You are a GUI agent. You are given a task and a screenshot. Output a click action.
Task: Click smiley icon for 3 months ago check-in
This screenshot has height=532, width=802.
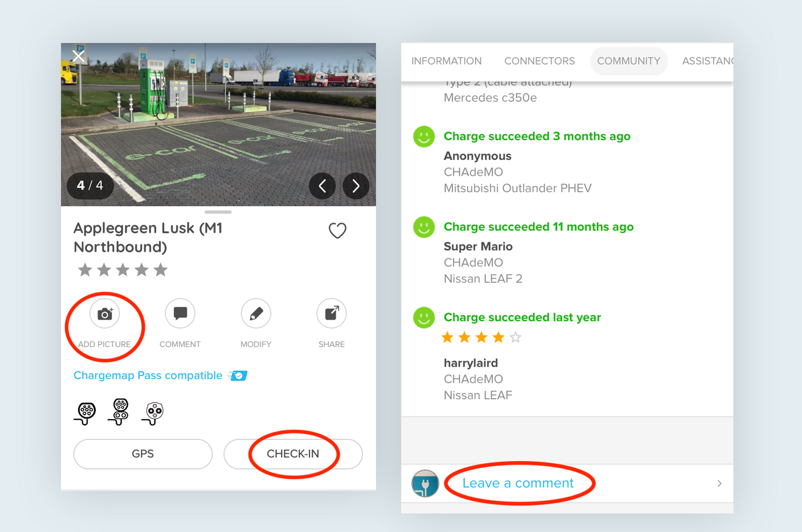tap(424, 136)
